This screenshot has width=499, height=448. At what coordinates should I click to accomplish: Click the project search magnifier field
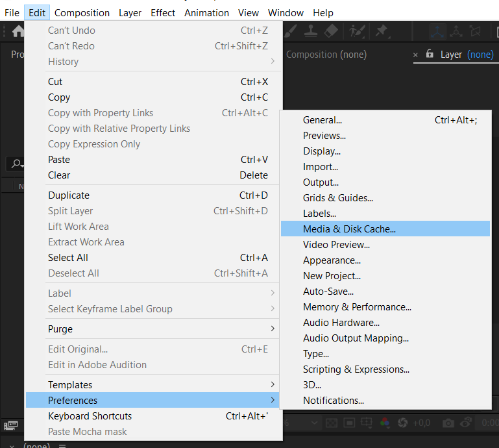16,164
